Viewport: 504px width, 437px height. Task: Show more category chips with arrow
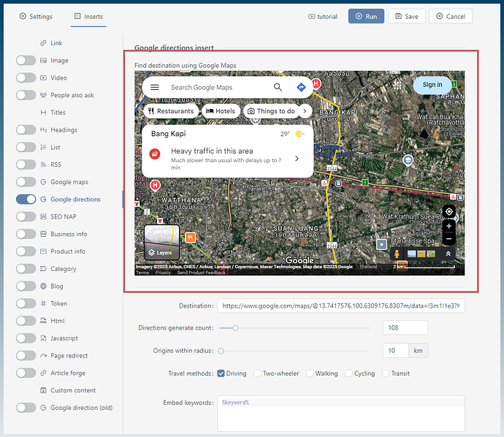(x=305, y=111)
